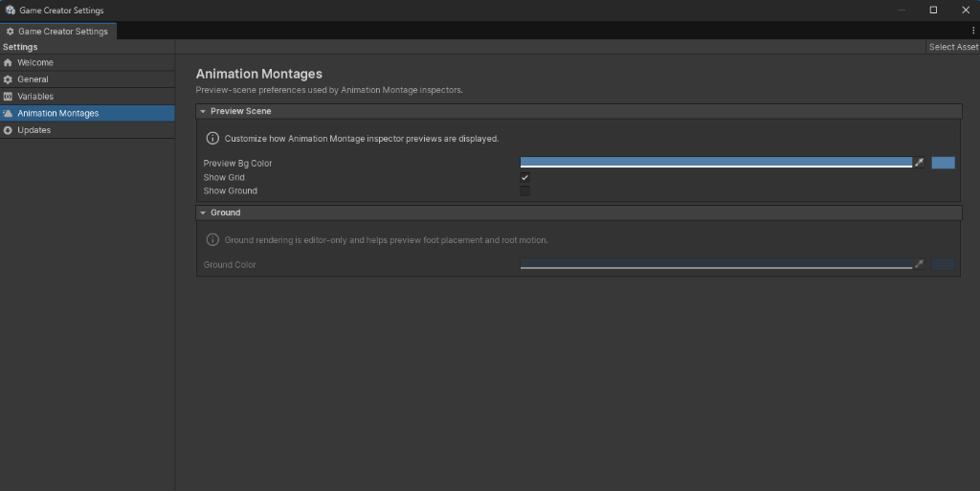980x491 pixels.
Task: Toggle the Show Grid checkbox
Action: (x=524, y=177)
